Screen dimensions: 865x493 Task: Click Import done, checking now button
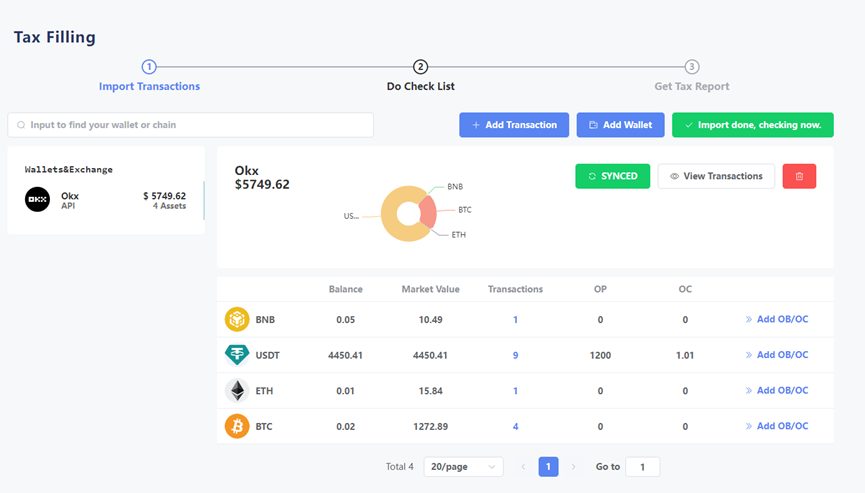pos(752,125)
